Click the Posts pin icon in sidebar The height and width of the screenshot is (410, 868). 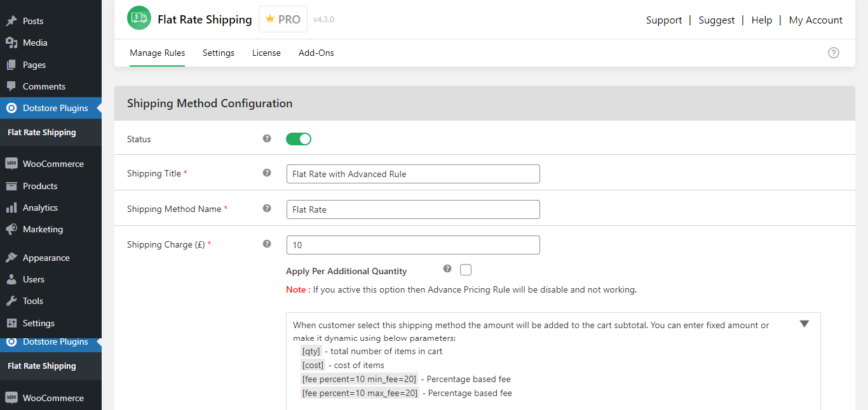[x=11, y=21]
